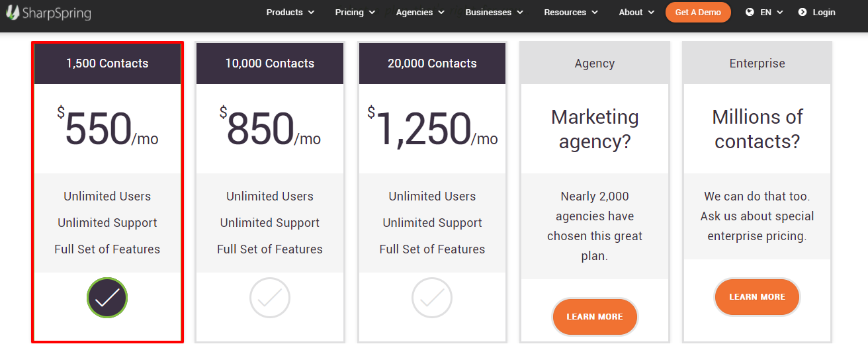Click the SharpSpring leaf logo icon
The image size is (868, 348).
coord(13,12)
